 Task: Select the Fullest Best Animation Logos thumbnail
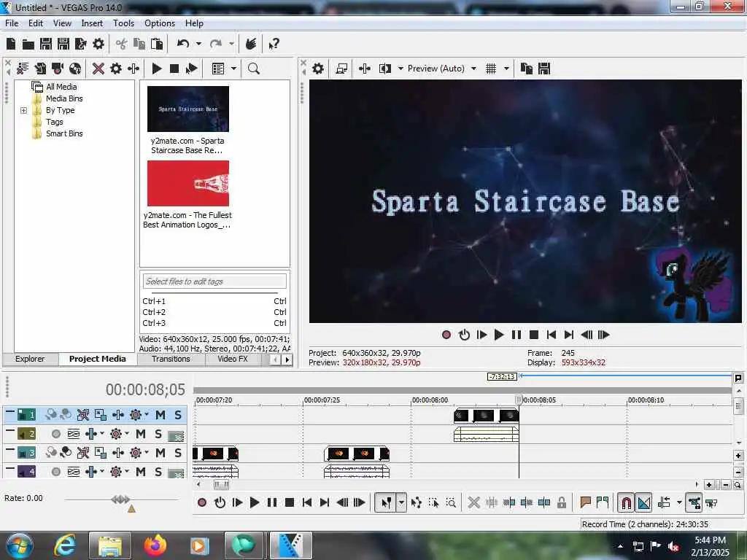point(188,183)
